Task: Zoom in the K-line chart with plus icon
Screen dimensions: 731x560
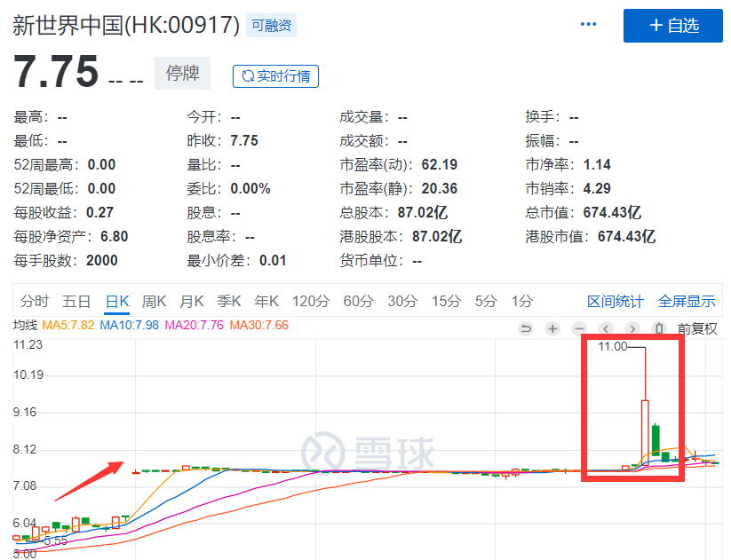Action: [x=552, y=329]
